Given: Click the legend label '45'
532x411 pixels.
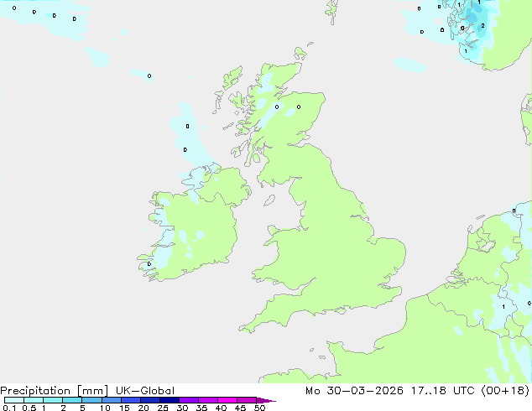Looking at the screenshot, I should coord(240,408).
